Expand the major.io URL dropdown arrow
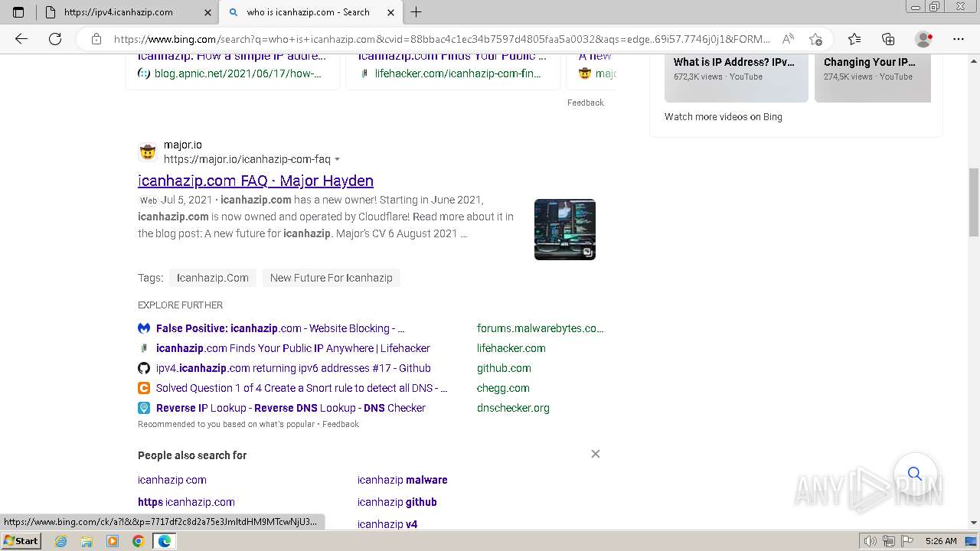Screen dimensions: 980x551 [337, 160]
